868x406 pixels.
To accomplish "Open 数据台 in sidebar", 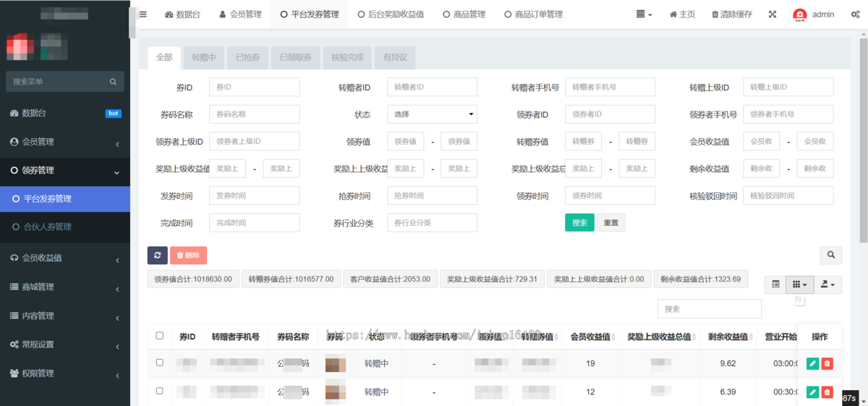I will point(65,113).
